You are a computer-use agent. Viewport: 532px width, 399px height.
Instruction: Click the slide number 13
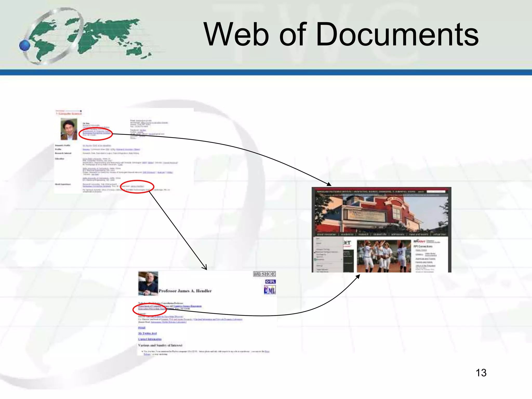click(481, 373)
